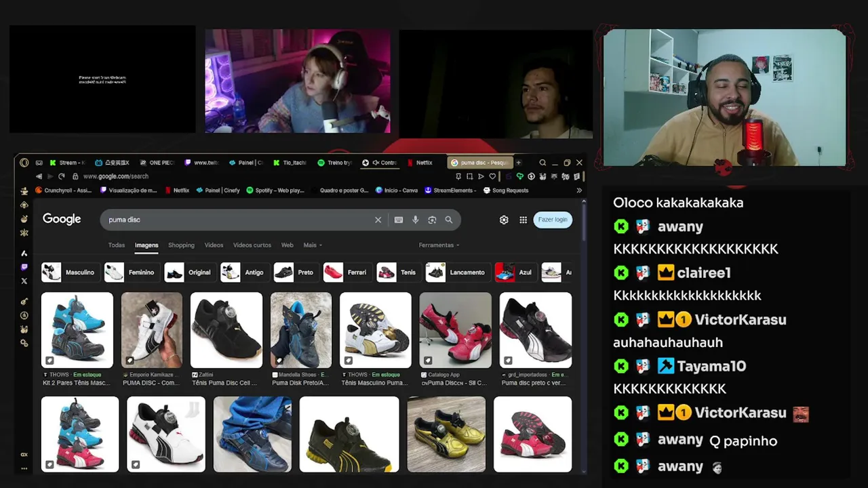This screenshot has width=868, height=488.
Task: Open the Netflix bookmark
Action: pyautogui.click(x=178, y=190)
